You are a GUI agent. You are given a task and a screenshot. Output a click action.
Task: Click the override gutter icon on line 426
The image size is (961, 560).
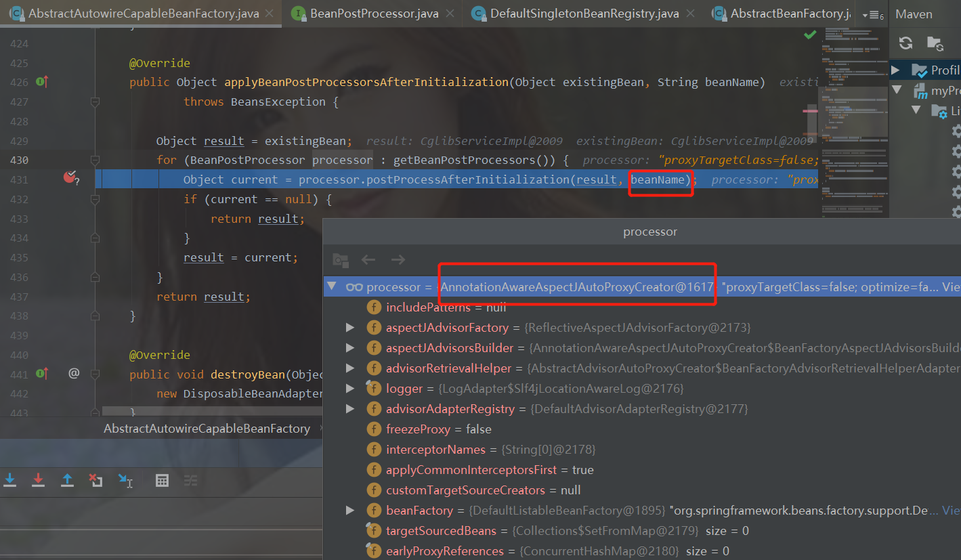tap(41, 82)
